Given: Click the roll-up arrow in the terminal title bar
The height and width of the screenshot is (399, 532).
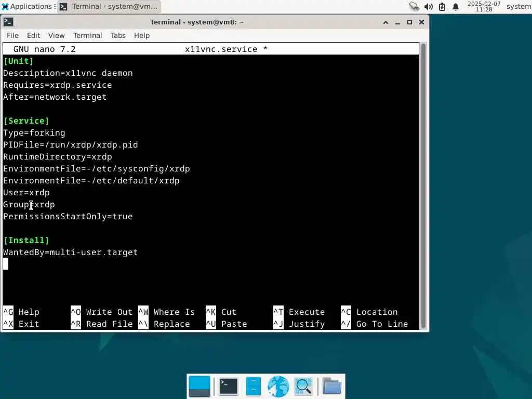Looking at the screenshot, I should click(x=386, y=22).
